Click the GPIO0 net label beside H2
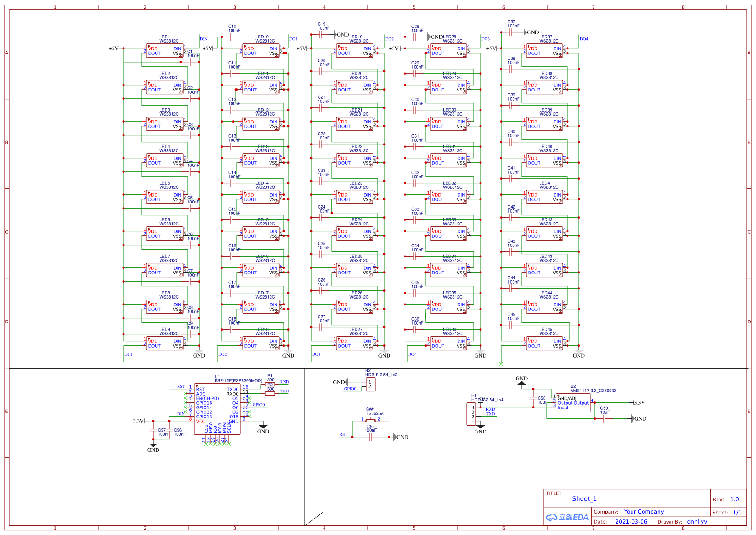Screen dimensions: 756x535 point(350,389)
